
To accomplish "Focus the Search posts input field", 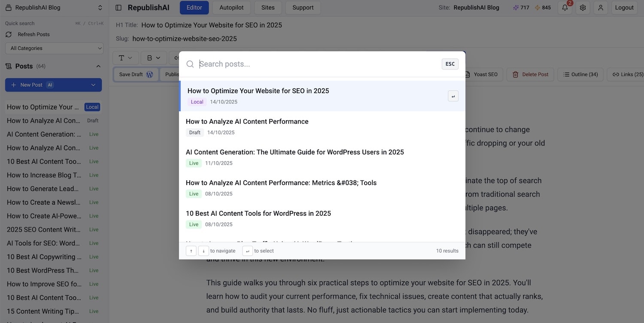I will tap(318, 64).
